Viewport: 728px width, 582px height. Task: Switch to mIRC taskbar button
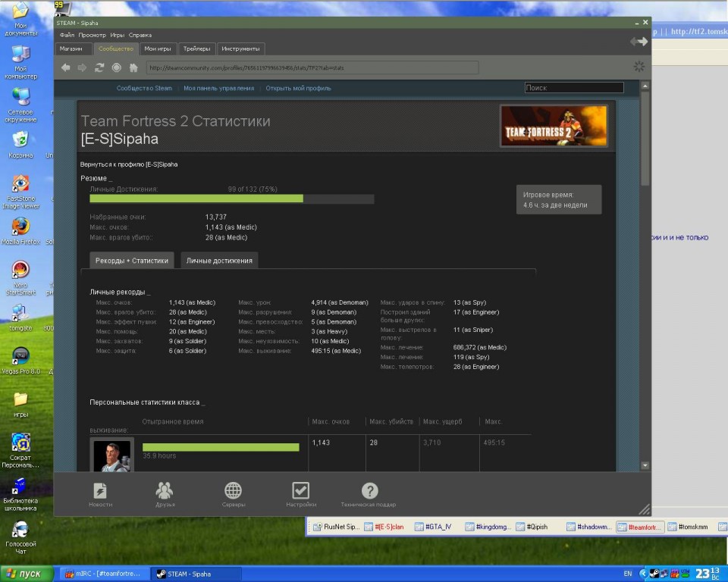(x=105, y=574)
